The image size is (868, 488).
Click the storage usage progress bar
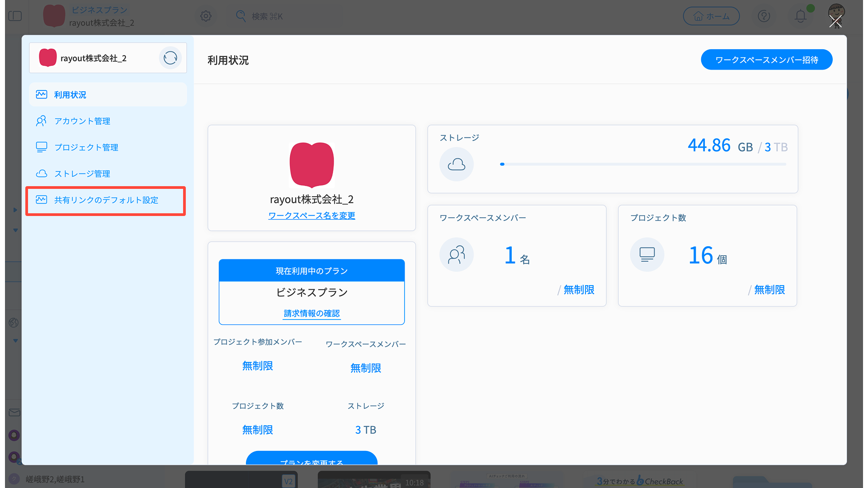[x=643, y=164]
